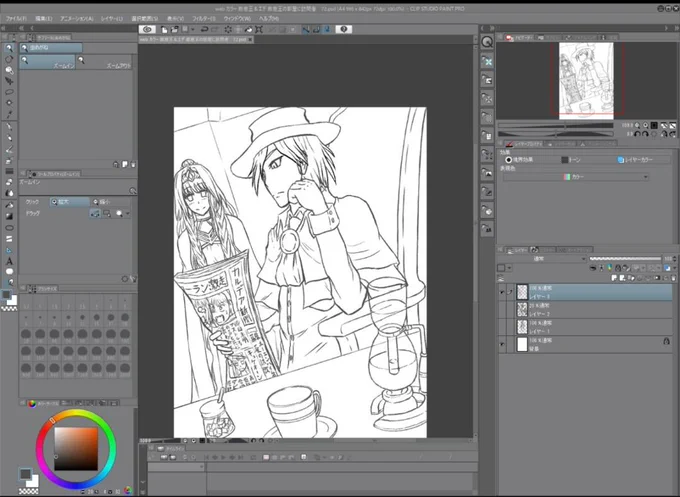Screen dimensions: 680x497
Task: Select the Zoom magnifier tool in toolbar
Action: tap(9, 48)
